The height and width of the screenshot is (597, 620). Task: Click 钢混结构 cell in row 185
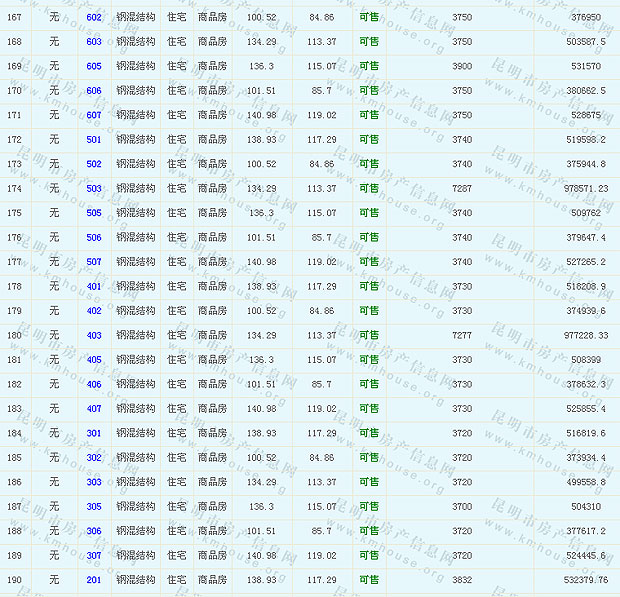click(x=135, y=458)
